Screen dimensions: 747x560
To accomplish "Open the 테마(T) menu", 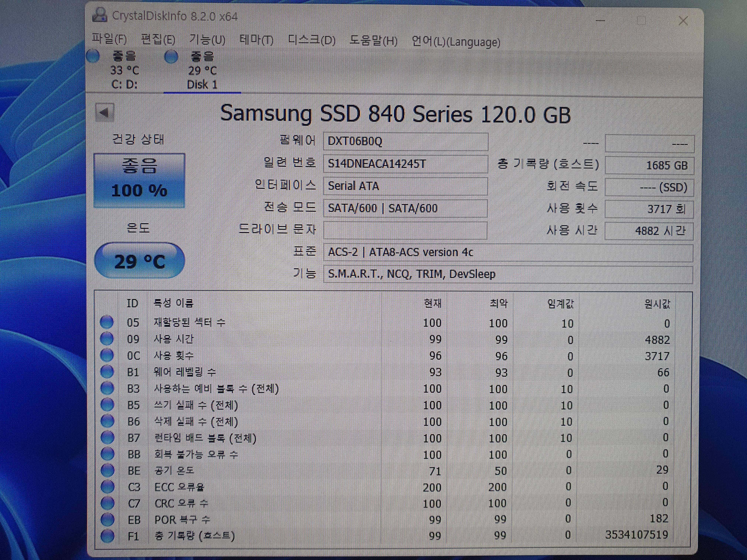I will pos(256,40).
